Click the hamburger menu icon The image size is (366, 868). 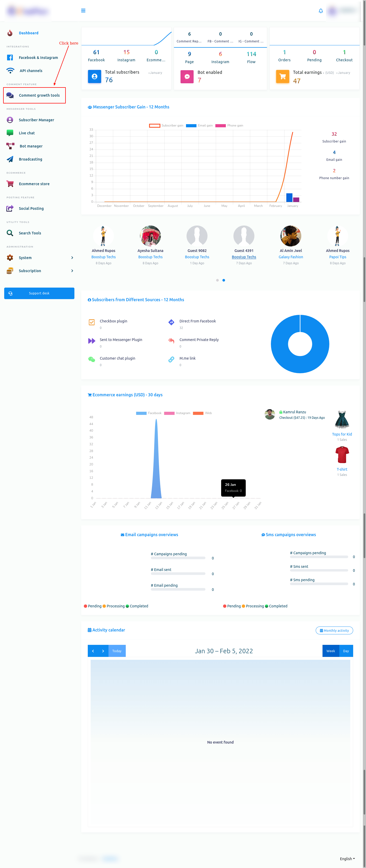[x=83, y=11]
